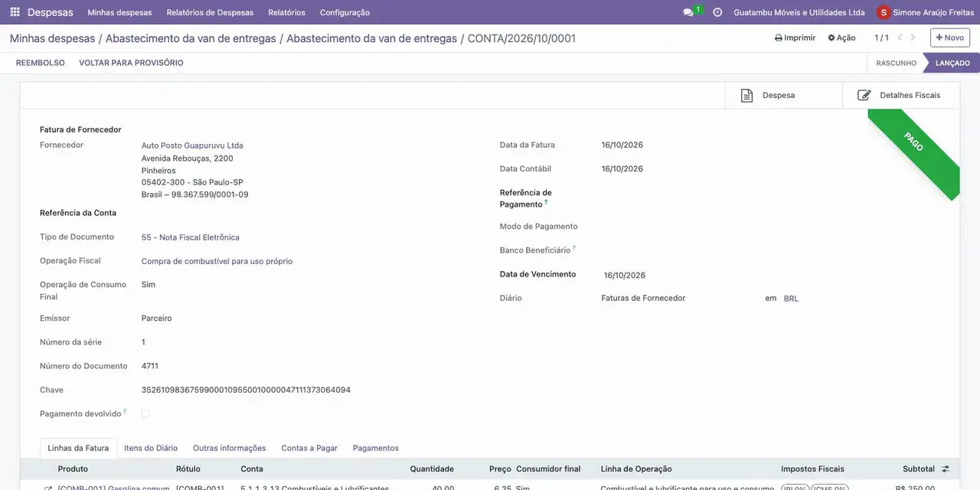Click the document icon beside Despesa
Viewport: 980px width, 490px height.
(x=746, y=96)
